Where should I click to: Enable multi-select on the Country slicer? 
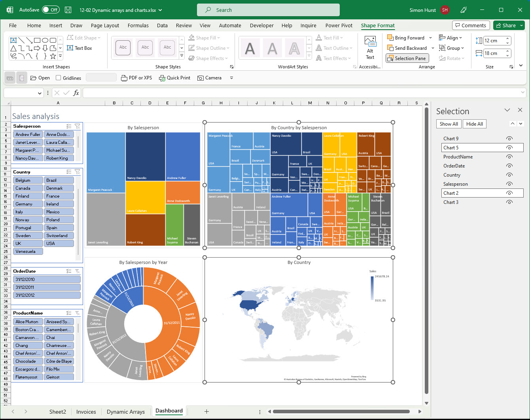69,172
